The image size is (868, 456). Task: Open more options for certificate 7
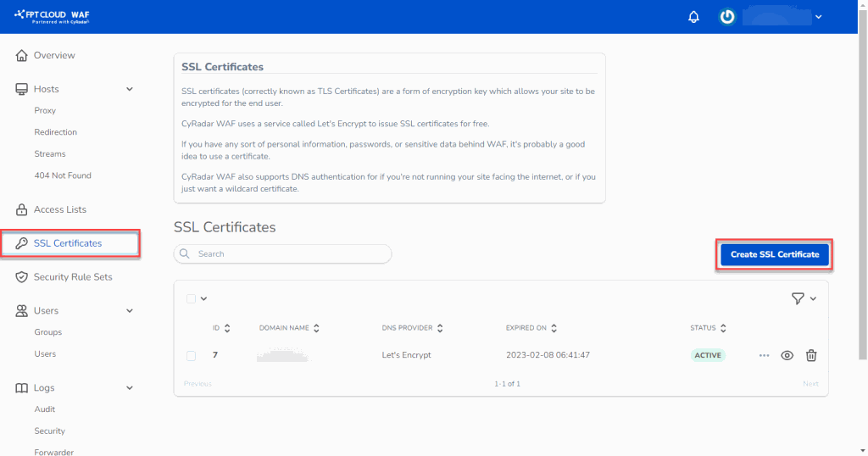point(764,355)
